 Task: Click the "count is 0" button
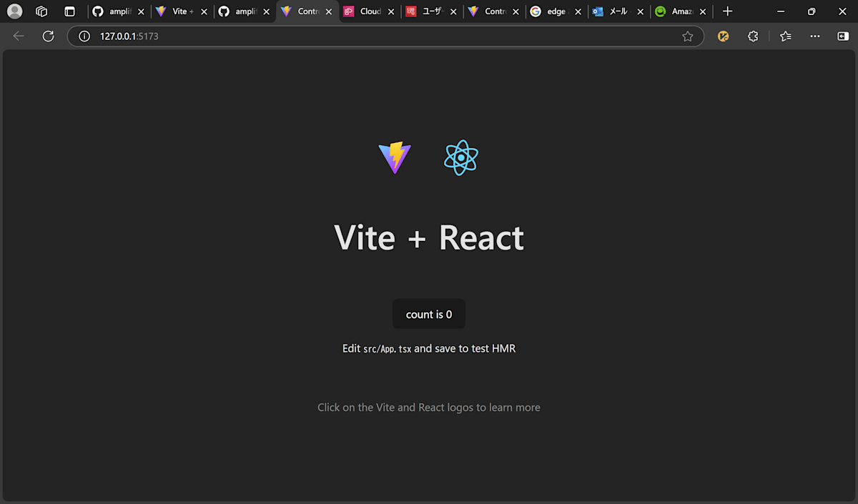pyautogui.click(x=429, y=315)
